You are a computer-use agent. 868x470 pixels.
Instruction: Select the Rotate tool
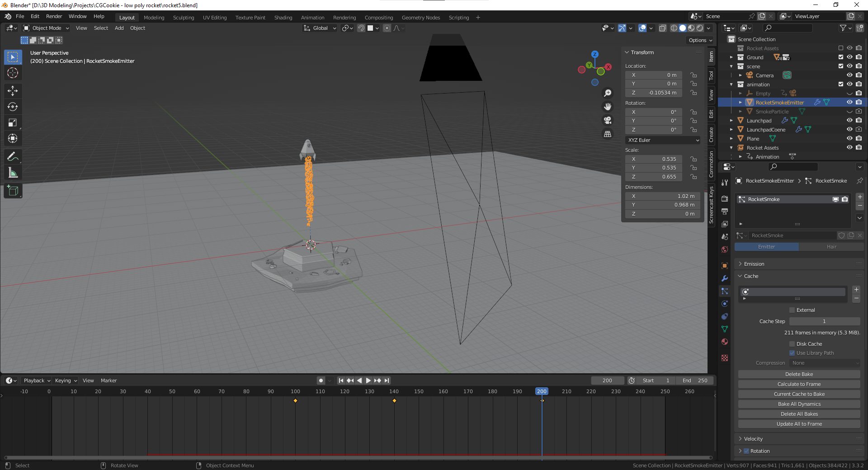click(x=13, y=107)
